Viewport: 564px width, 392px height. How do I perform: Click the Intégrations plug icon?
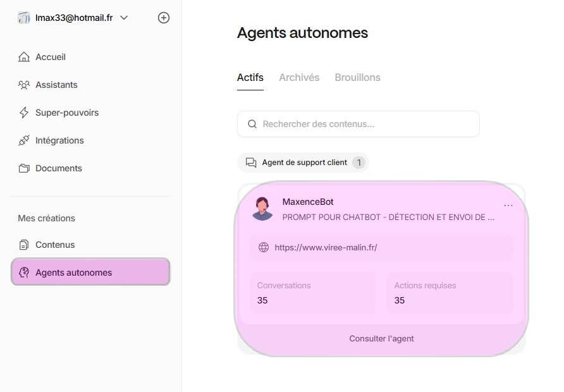24,140
